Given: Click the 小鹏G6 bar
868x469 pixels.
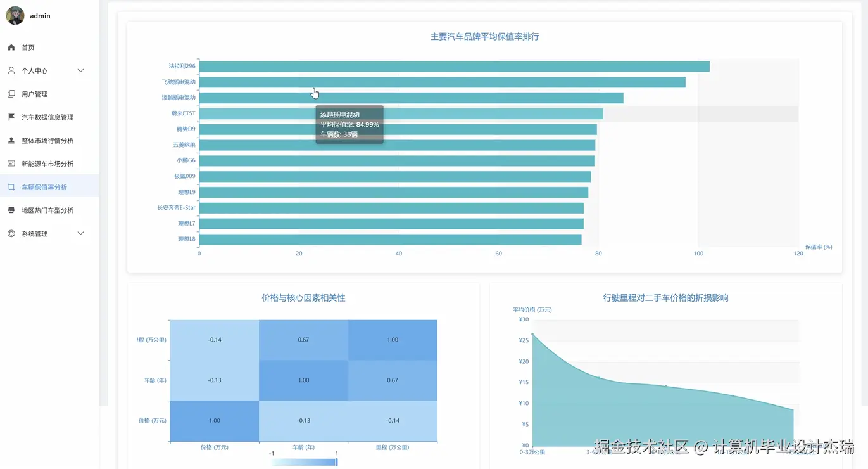Looking at the screenshot, I should [x=397, y=161].
